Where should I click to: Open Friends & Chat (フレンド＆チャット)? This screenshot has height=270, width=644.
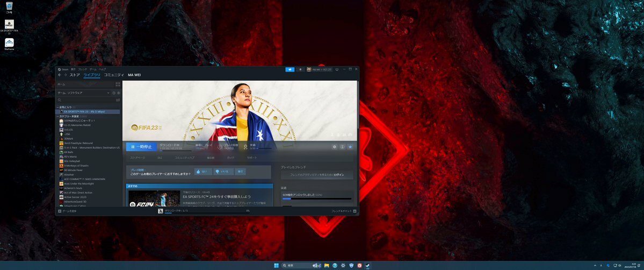pyautogui.click(x=344, y=211)
